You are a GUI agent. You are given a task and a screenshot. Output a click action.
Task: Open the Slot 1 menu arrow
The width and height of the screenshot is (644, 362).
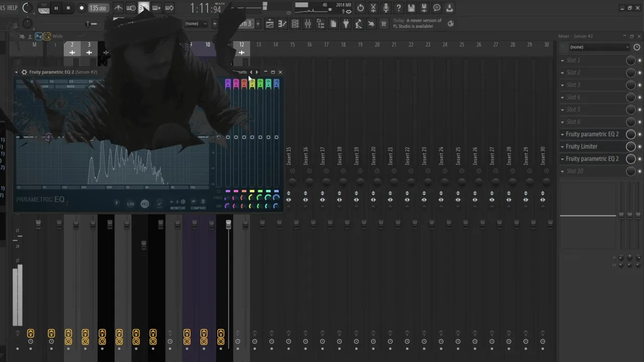562,60
